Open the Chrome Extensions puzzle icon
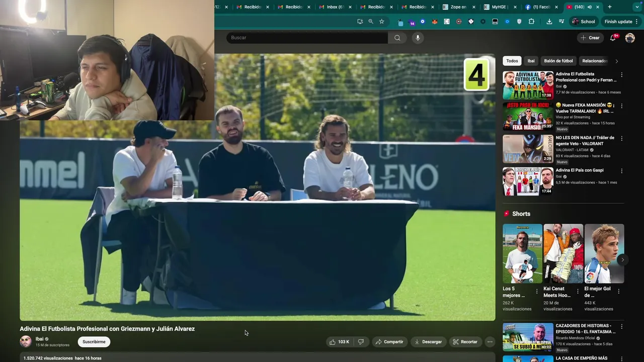644x362 pixels. 531,22
